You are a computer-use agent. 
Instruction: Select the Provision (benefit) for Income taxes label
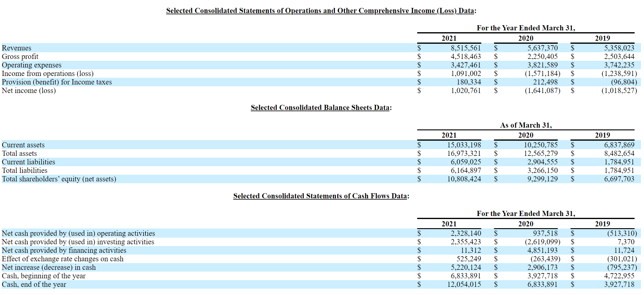[57, 82]
